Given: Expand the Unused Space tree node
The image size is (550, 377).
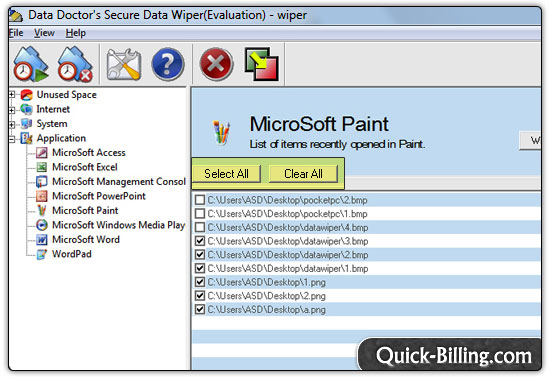Looking at the screenshot, I should point(12,94).
